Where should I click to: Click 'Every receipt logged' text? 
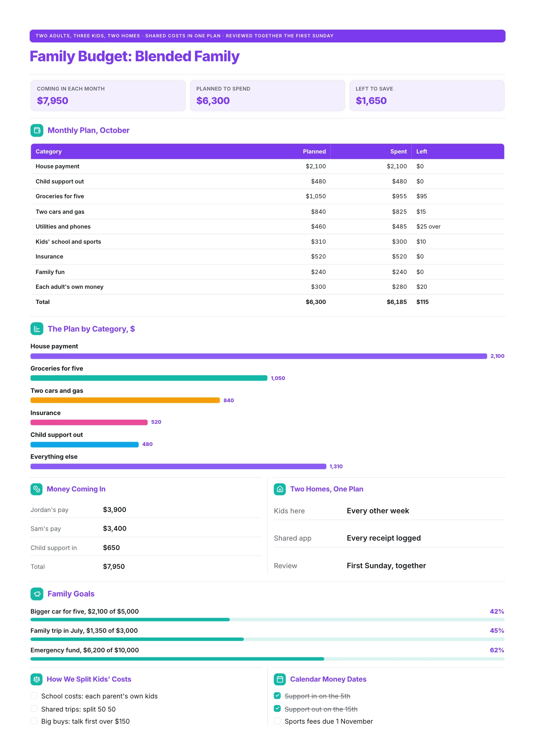coord(384,538)
